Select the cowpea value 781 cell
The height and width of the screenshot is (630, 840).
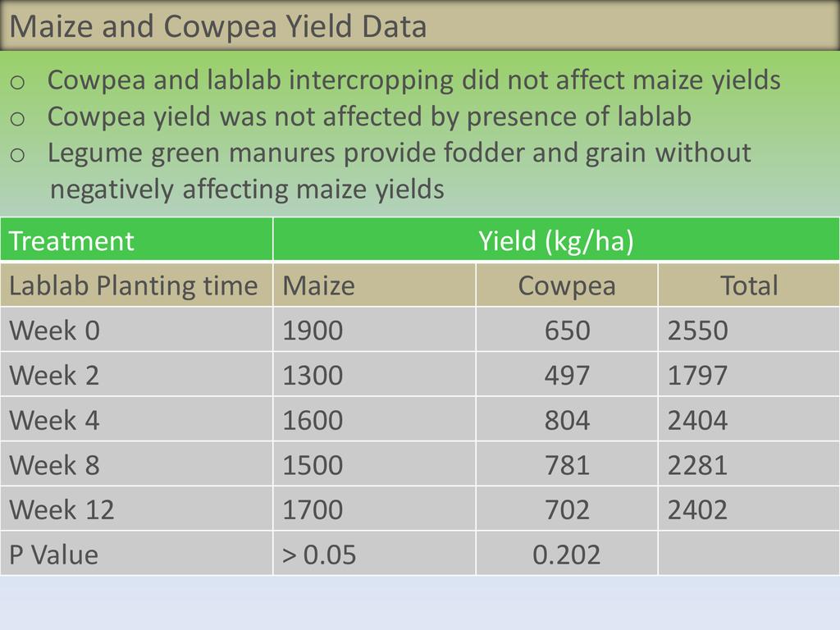pos(567,465)
